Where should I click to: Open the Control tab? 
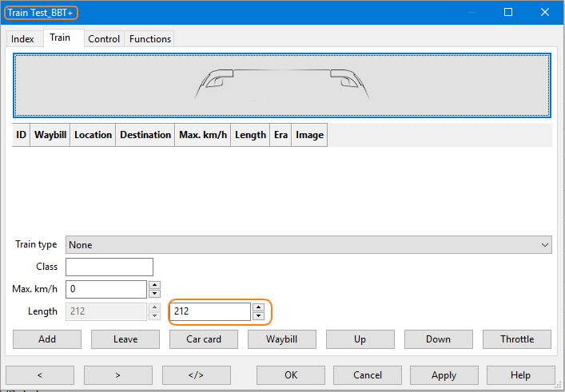[x=104, y=38]
